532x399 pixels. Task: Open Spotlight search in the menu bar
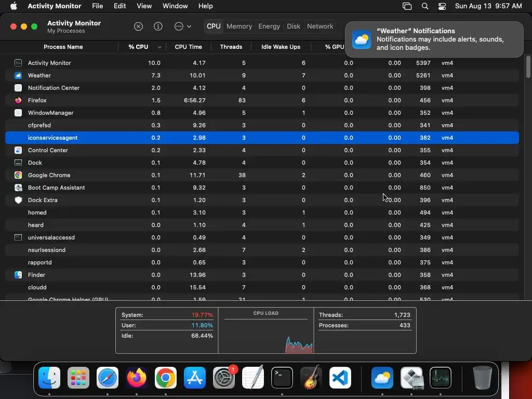(x=425, y=6)
